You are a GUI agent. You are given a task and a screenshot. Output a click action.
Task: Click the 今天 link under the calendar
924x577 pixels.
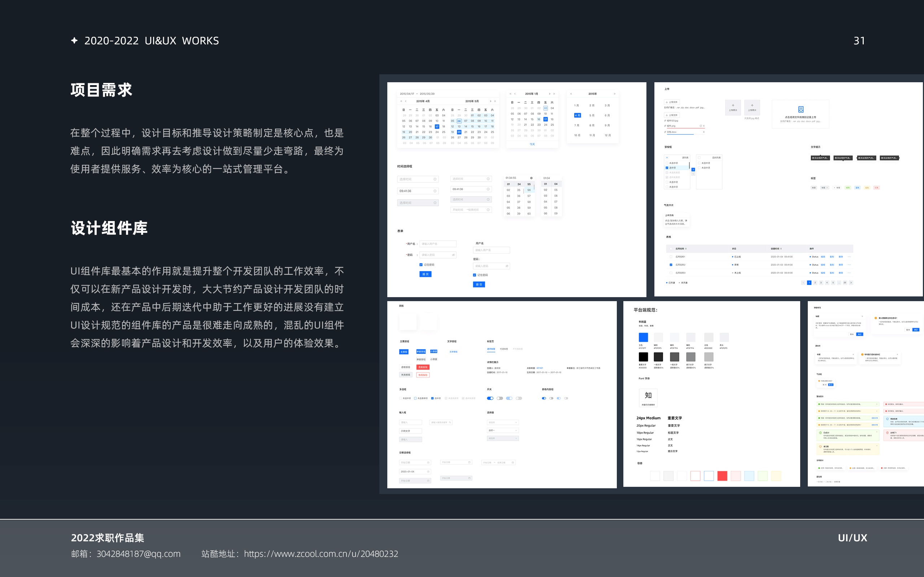[532, 144]
